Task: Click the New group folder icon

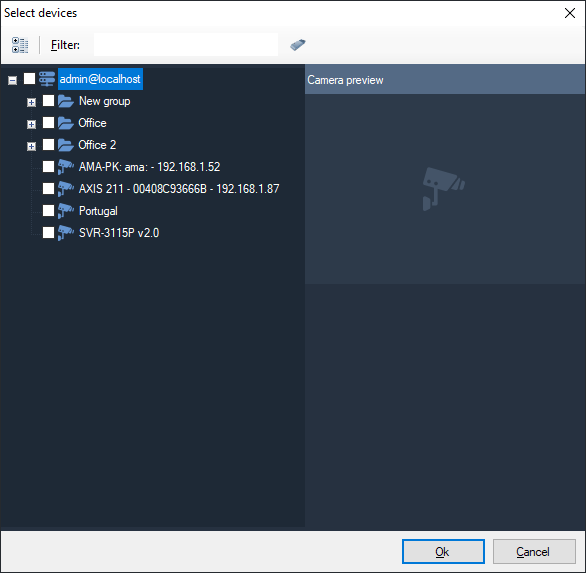Action: coord(66,101)
